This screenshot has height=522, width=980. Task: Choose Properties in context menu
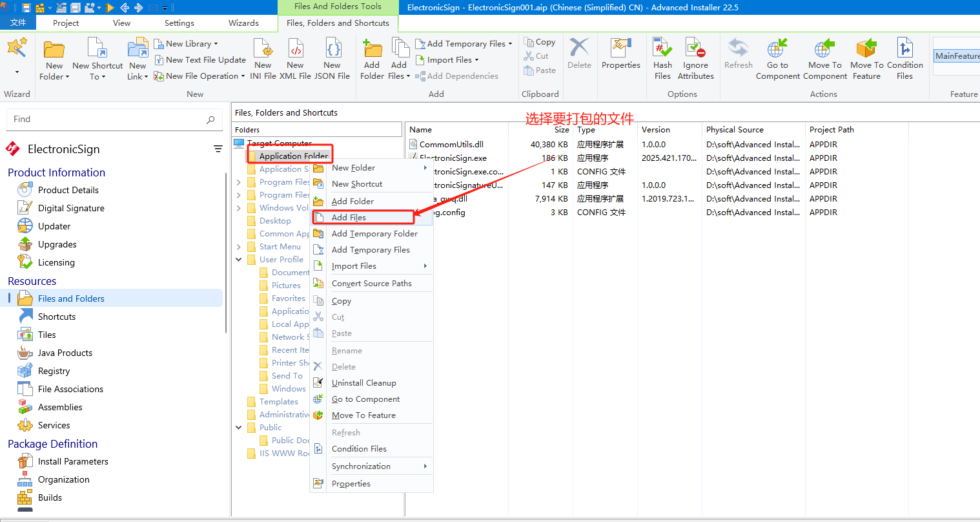click(x=371, y=483)
